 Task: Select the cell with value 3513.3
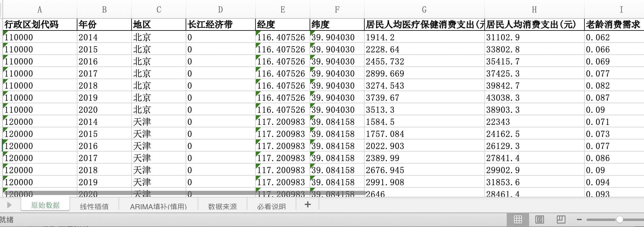point(424,110)
